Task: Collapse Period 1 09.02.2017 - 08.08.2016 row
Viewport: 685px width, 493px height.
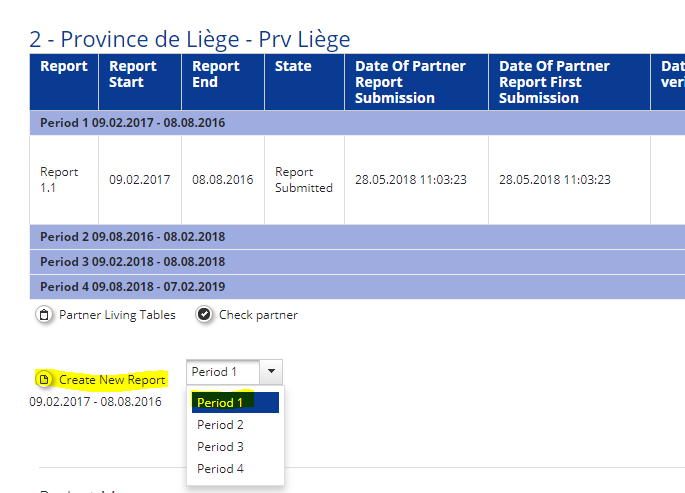Action: 132,123
